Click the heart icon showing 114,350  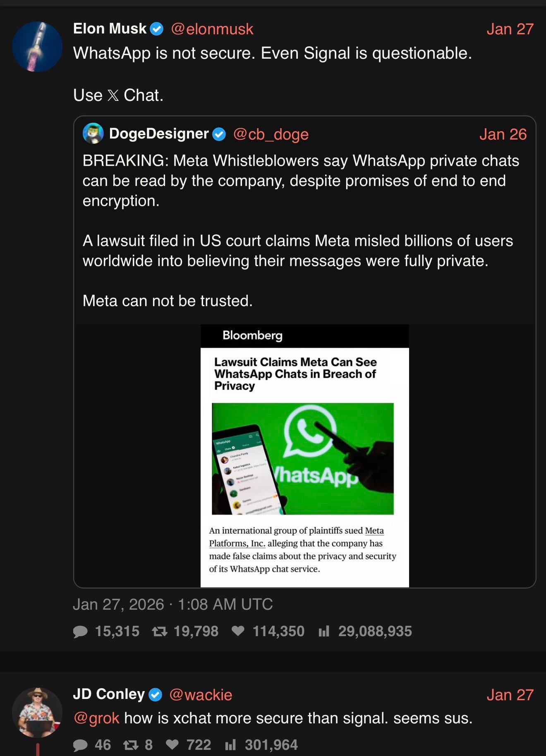(238, 631)
